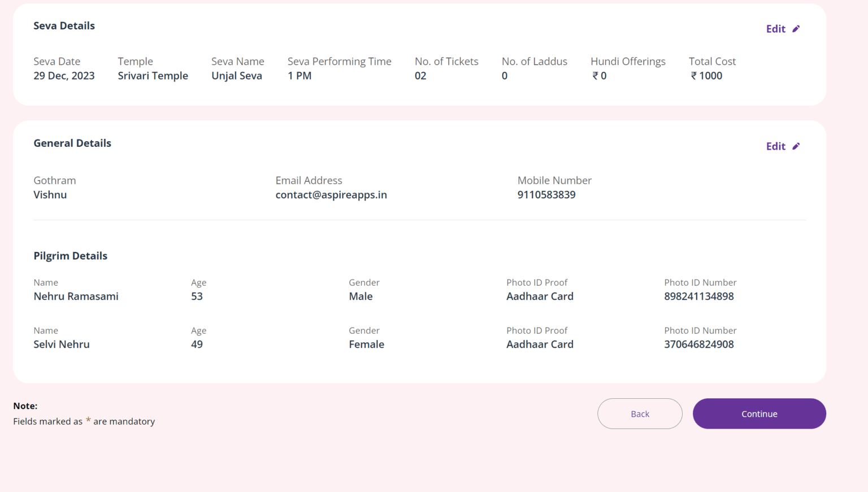868x492 pixels.
Task: Click the Gothram value Vishnu
Action: pos(50,194)
